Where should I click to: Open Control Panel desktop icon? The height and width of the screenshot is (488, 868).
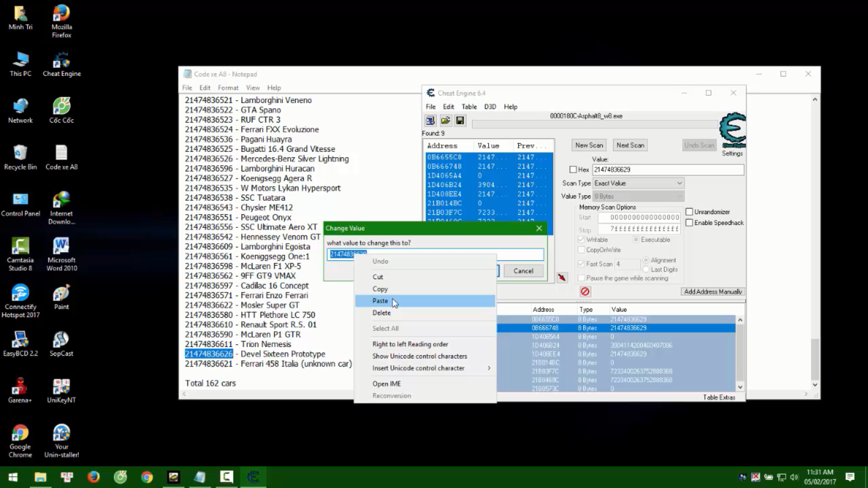coord(20,204)
